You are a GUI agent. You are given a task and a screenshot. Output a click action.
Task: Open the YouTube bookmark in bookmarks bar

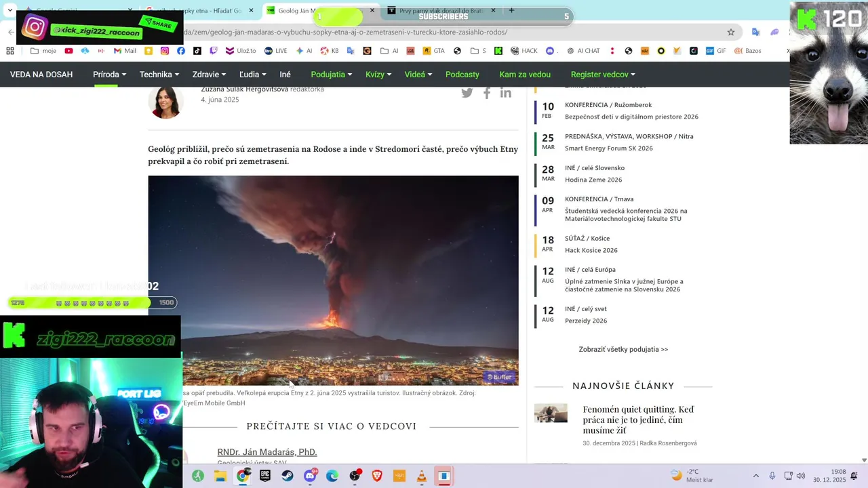click(68, 51)
